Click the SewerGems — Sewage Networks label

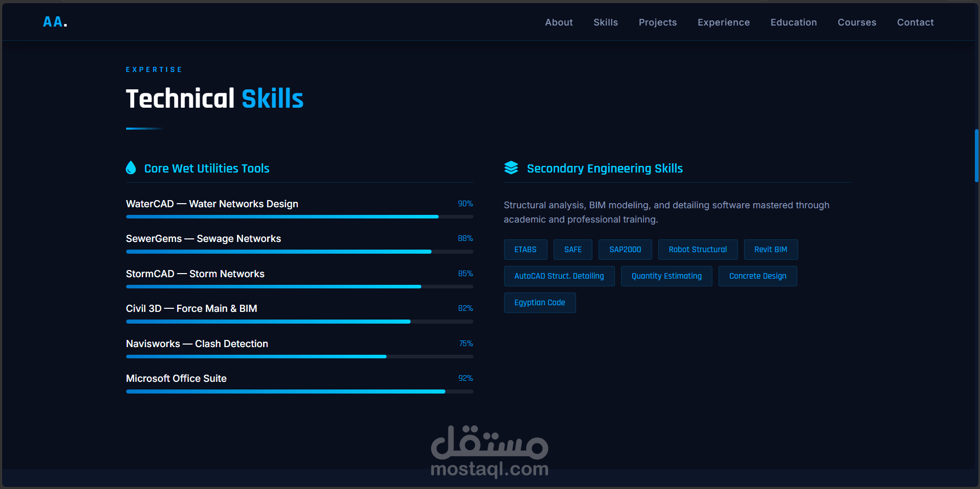tap(203, 238)
